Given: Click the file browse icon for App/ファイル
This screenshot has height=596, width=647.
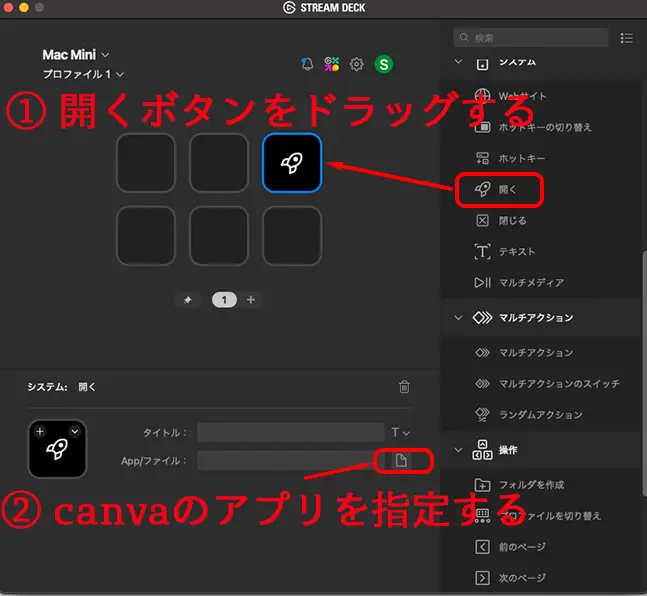Looking at the screenshot, I should [x=401, y=460].
